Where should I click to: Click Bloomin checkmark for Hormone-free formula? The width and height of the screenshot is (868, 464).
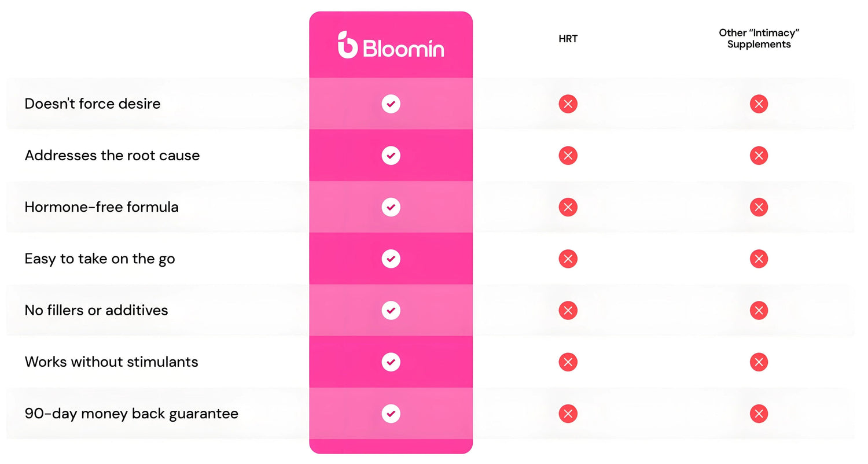click(x=391, y=207)
